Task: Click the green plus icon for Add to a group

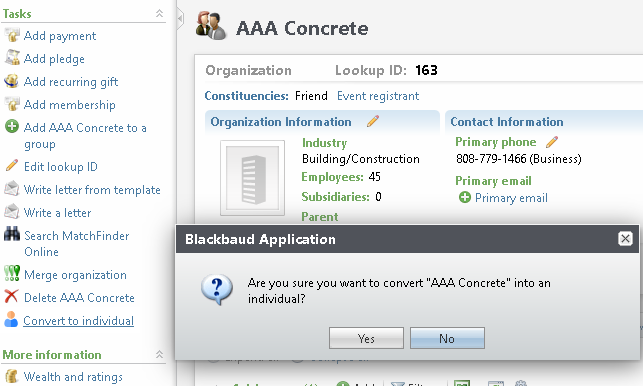Action: 11,126
